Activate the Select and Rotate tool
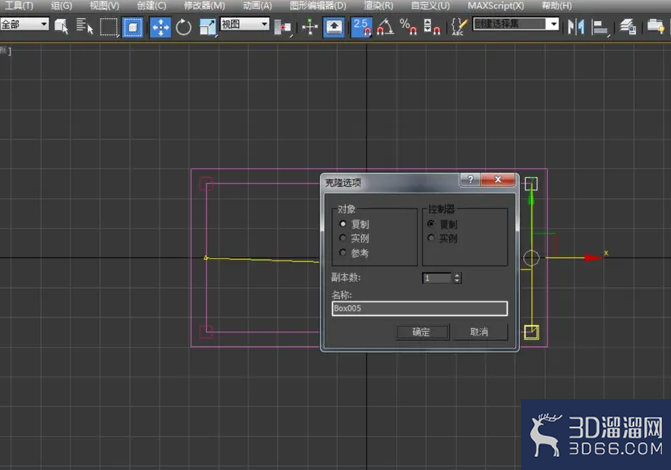Image resolution: width=671 pixels, height=470 pixels. point(184,27)
